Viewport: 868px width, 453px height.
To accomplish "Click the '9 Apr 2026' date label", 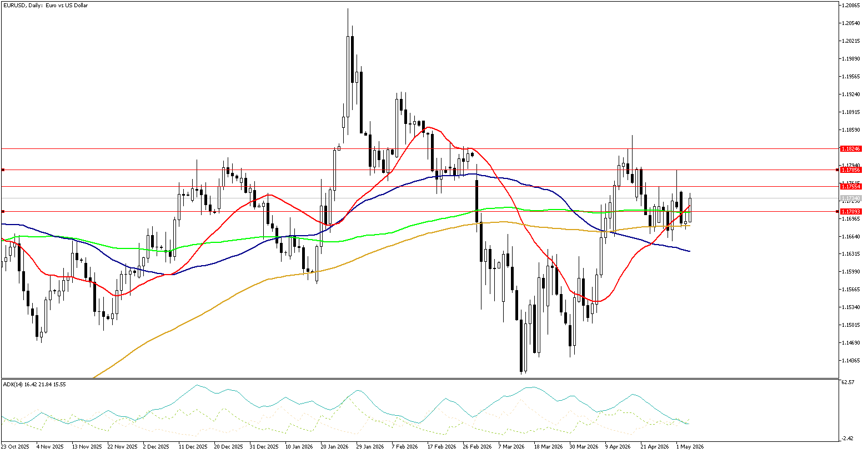I will click(618, 446).
